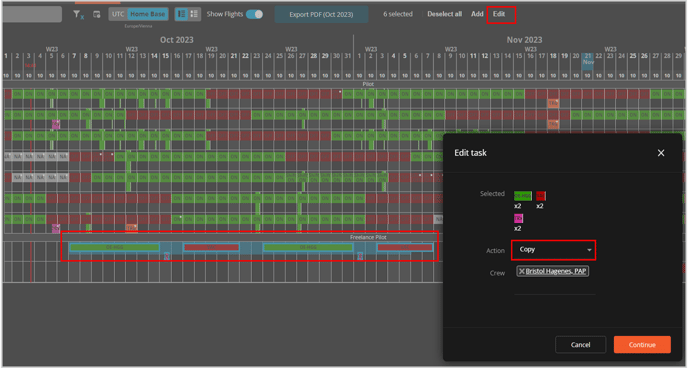Open the Bristol Hagenes, PAP crew link
Image resolution: width=688 pixels, height=368 pixels.
pyautogui.click(x=556, y=271)
